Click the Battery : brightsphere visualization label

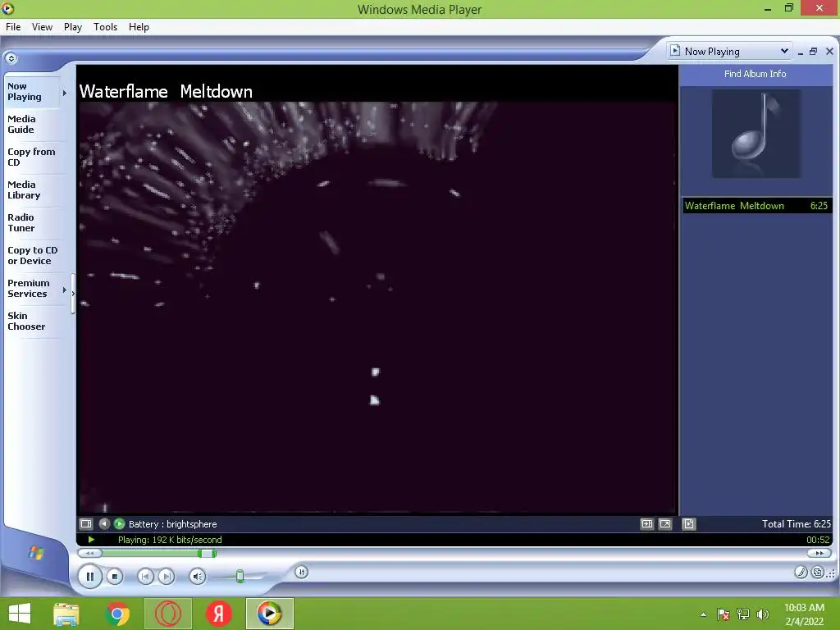172,524
